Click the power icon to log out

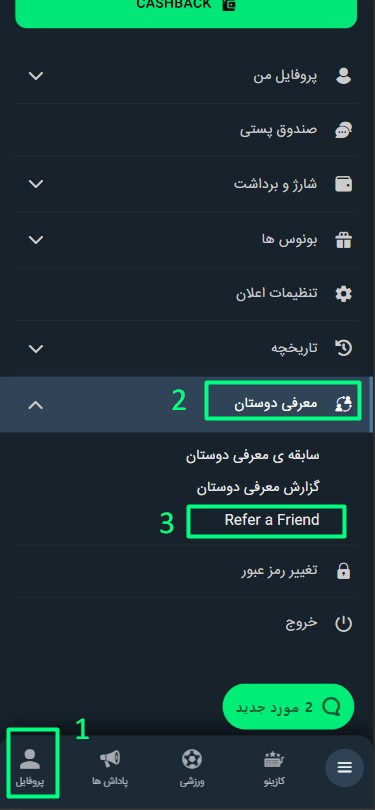343,624
